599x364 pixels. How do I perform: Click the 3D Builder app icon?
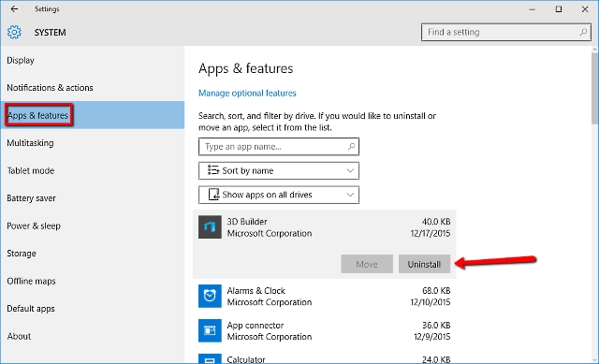210,227
